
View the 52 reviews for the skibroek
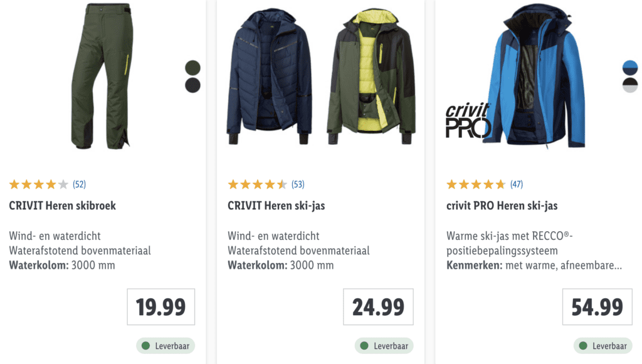coord(80,184)
